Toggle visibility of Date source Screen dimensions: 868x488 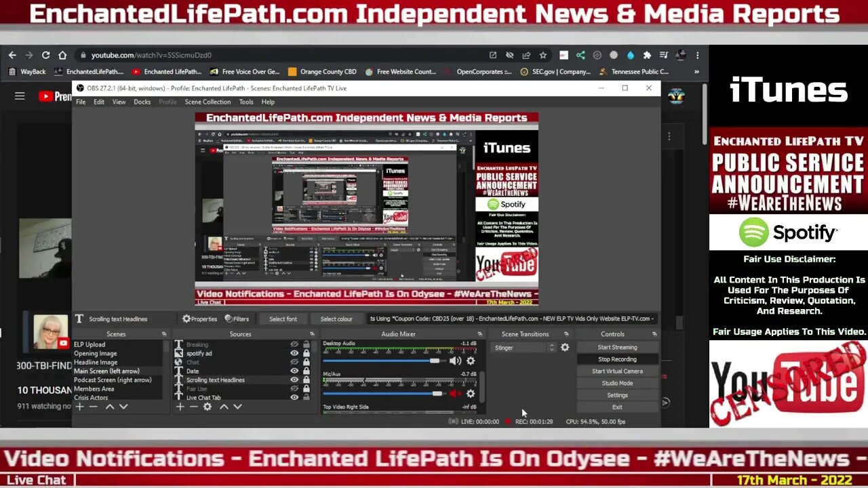pos(294,371)
